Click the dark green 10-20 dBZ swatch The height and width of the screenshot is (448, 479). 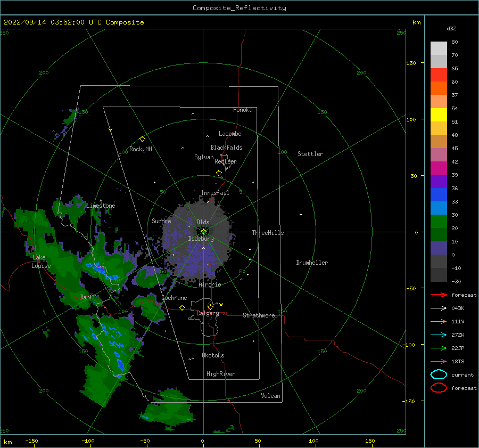point(439,235)
